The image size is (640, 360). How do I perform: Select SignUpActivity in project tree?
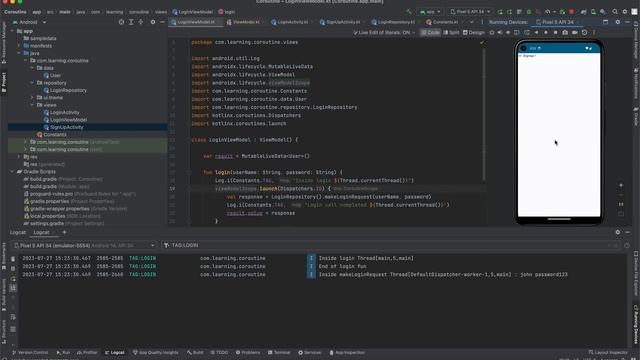point(63,127)
